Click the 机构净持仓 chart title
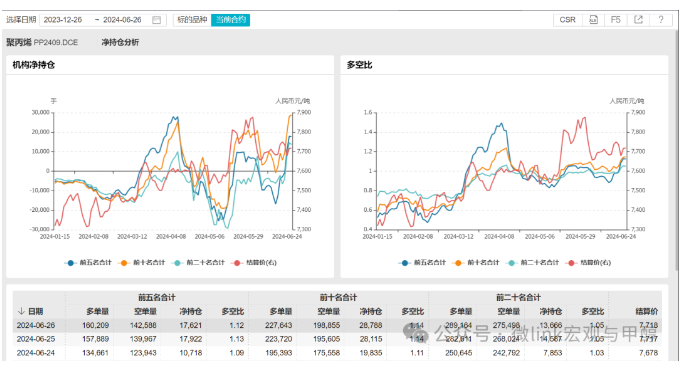683x365 pixels. (x=34, y=65)
